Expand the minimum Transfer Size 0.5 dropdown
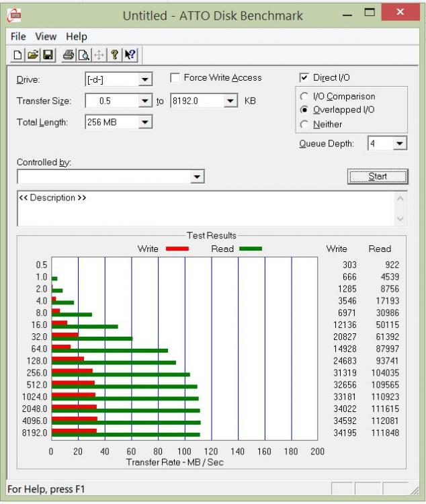426x504 pixels. (x=145, y=101)
